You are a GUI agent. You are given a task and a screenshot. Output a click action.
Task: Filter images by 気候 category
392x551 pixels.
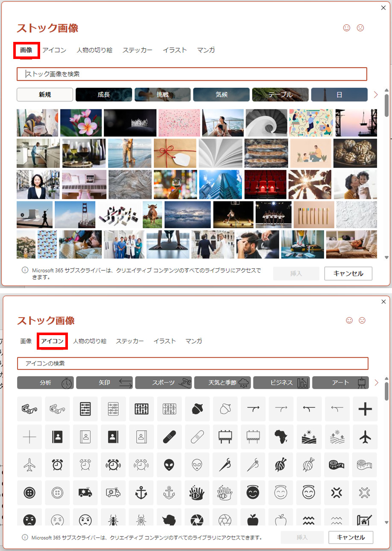[x=222, y=94]
